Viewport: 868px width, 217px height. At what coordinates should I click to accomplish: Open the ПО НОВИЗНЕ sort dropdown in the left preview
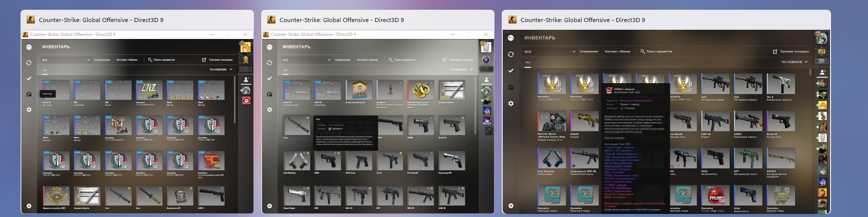tap(221, 69)
